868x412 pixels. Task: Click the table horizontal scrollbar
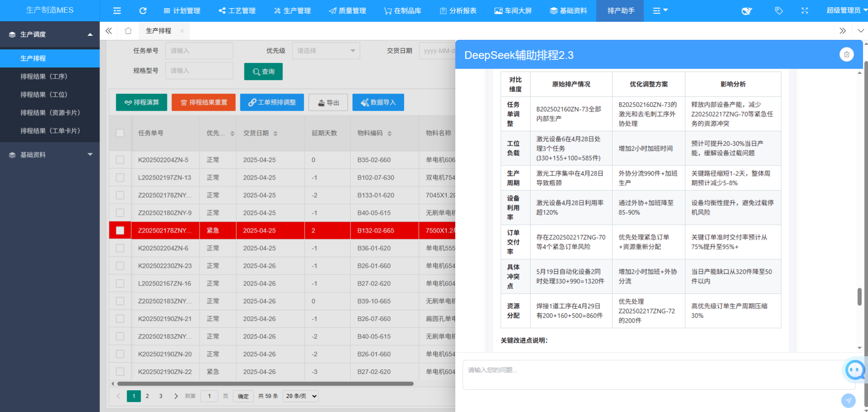pyautogui.click(x=265, y=384)
